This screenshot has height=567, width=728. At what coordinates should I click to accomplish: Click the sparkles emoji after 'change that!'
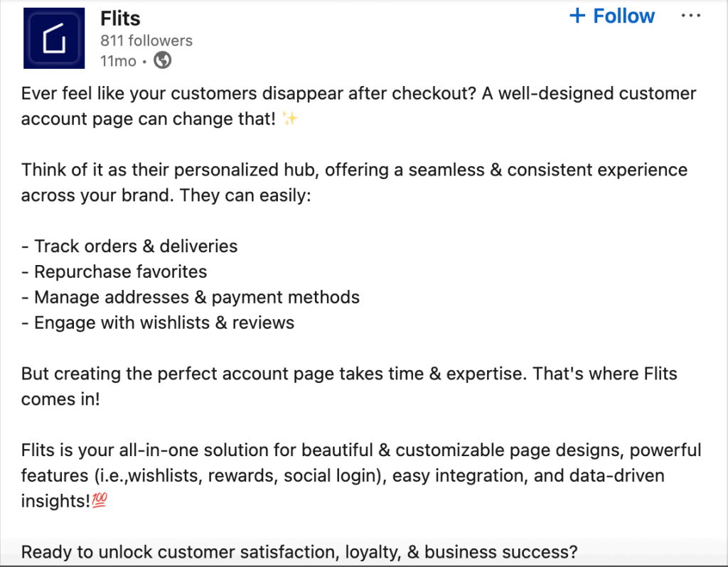289,119
